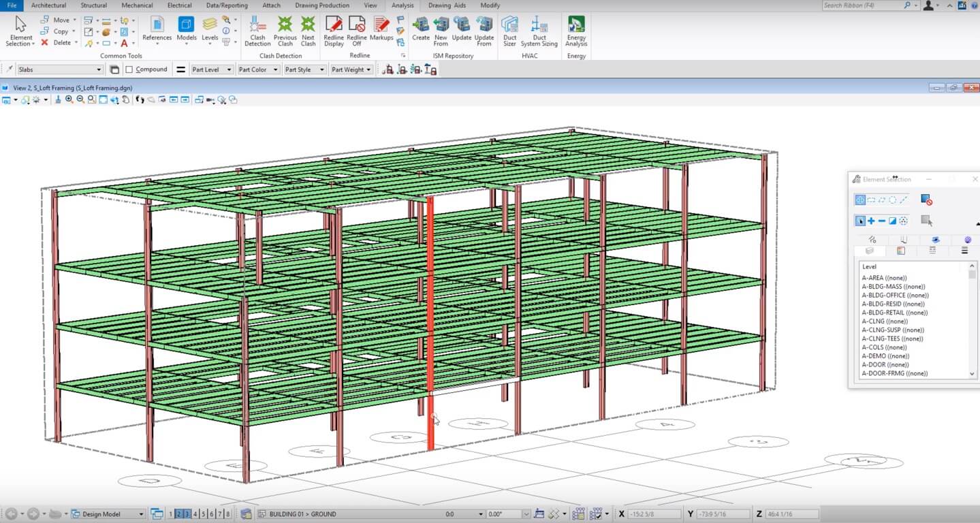
Task: Open the Design Model dropdown
Action: coord(142,514)
